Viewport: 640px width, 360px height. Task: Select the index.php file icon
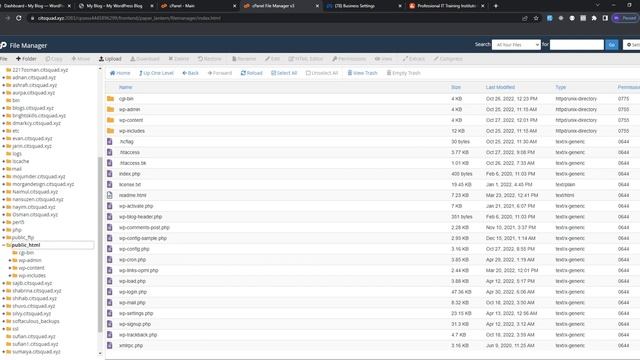(110, 173)
